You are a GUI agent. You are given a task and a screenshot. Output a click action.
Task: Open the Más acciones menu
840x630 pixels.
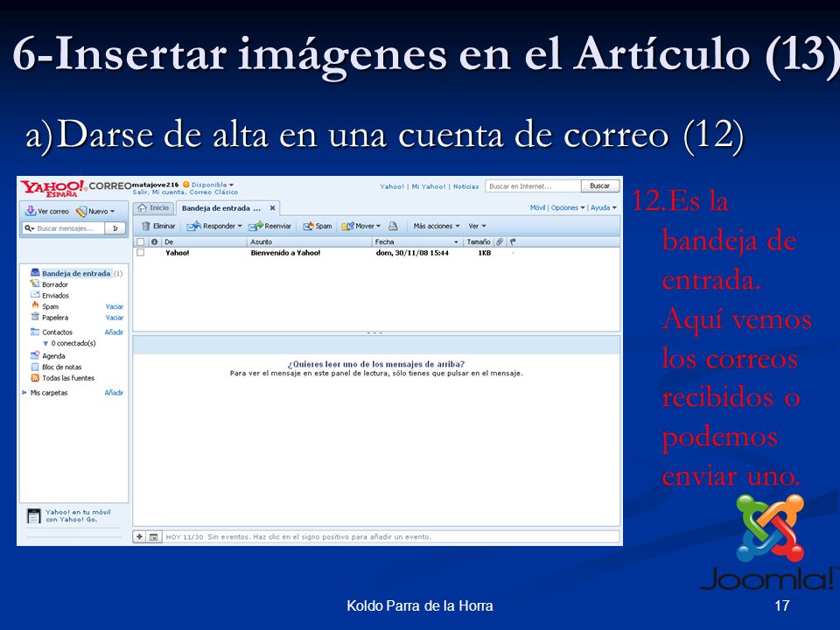(437, 226)
